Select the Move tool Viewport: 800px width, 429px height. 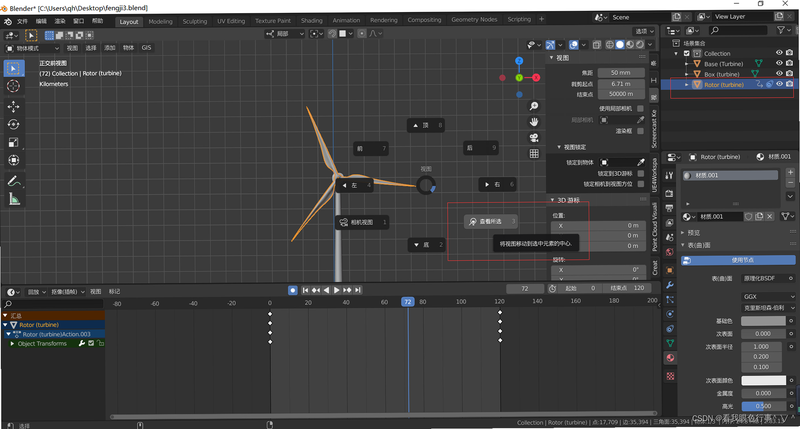[14, 107]
